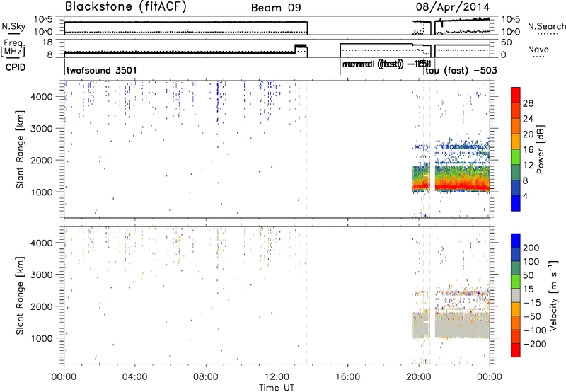Viewport: 566px width, 392px height.
Task: Click the -200 label on Velocity colorbar
Action: (535, 344)
